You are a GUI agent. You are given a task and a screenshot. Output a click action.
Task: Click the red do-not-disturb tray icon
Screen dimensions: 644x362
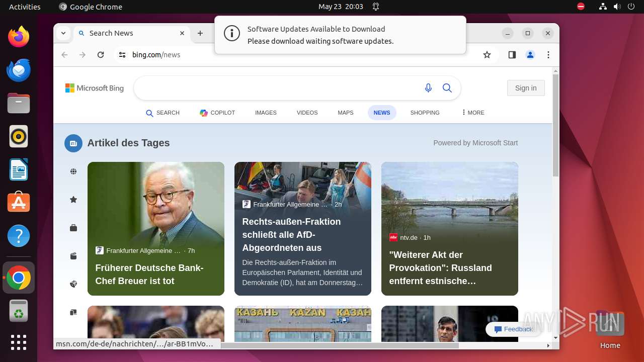(x=581, y=7)
